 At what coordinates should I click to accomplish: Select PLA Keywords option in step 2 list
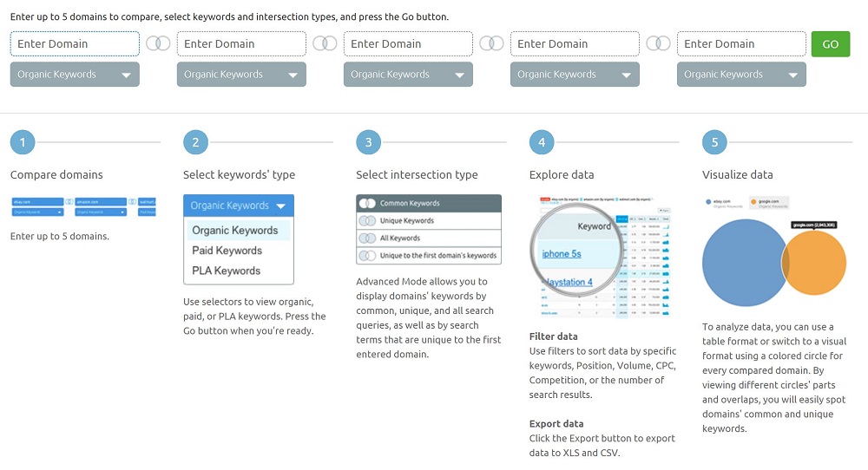tap(226, 271)
